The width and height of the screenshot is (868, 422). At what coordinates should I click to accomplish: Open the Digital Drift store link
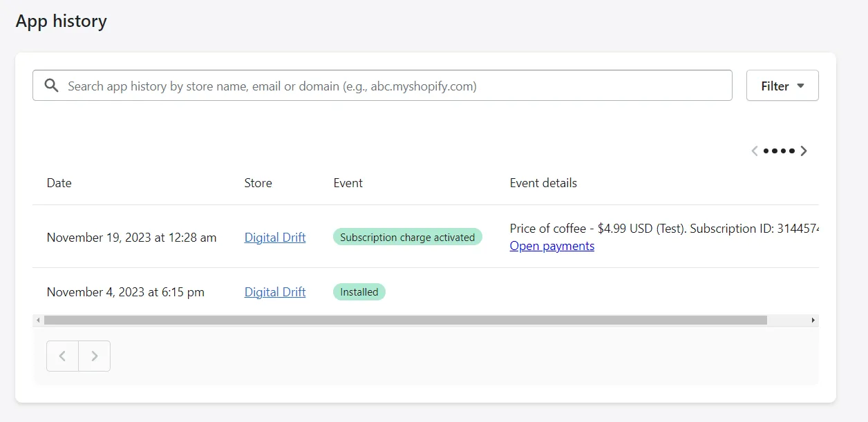point(274,237)
